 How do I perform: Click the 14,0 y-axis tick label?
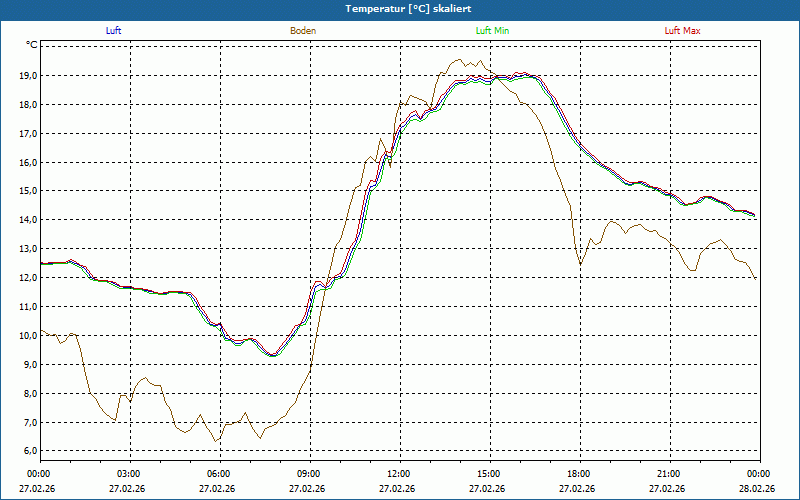pos(26,220)
